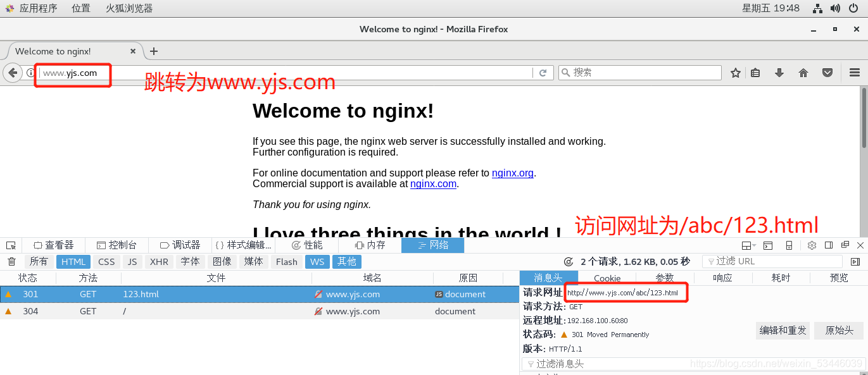Toggle the JS request filter
868x375 pixels.
(132, 262)
